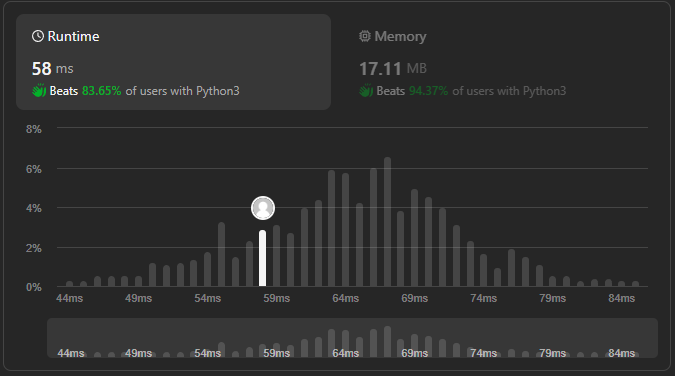Click the 59ms label on the chart axis

(276, 298)
